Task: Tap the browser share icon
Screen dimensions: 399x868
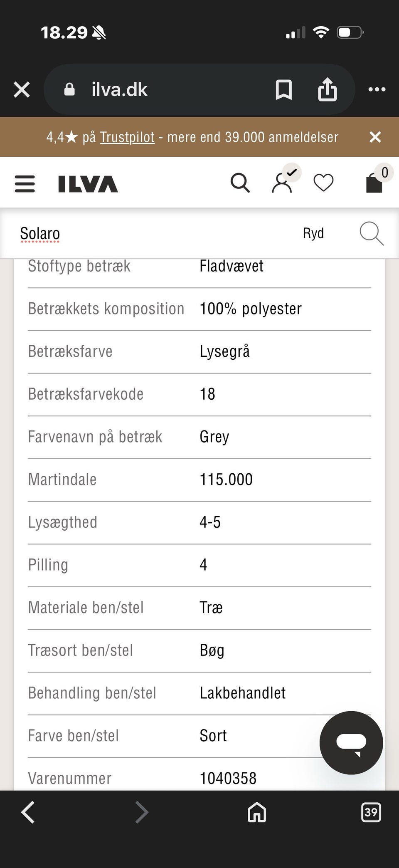Action: point(327,90)
